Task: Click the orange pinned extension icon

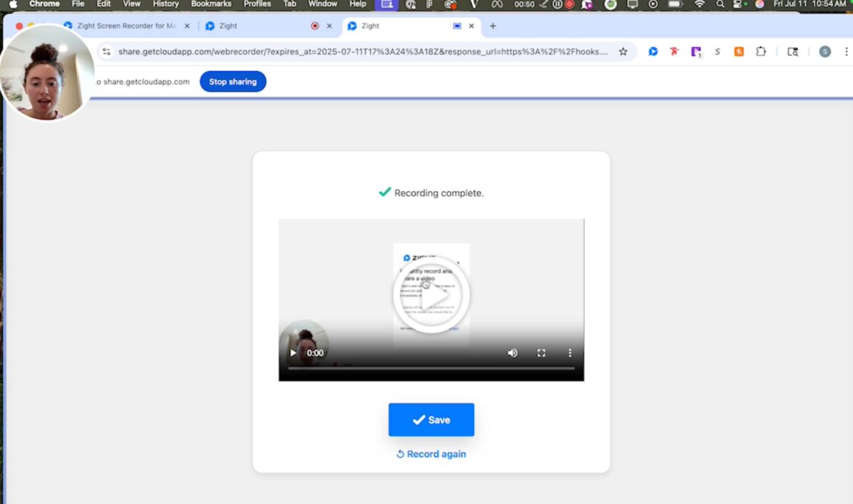Action: (739, 51)
